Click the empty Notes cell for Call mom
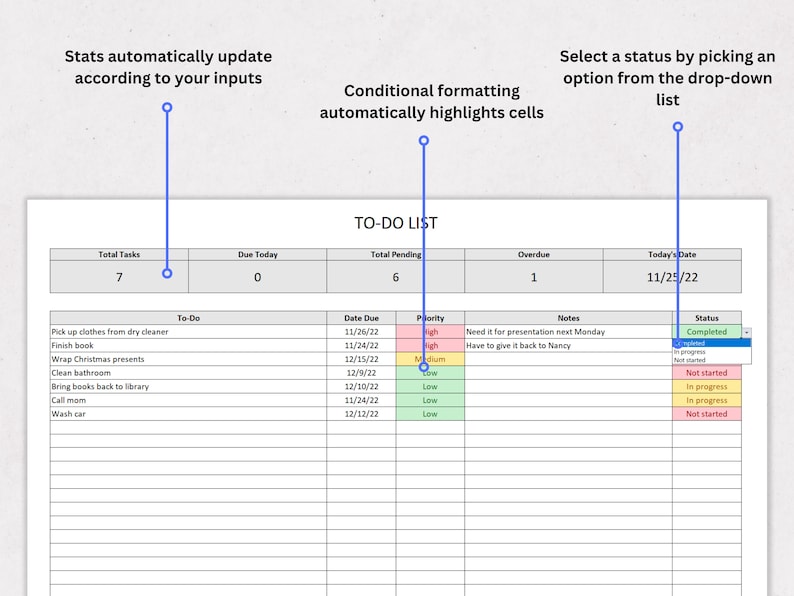Image resolution: width=794 pixels, height=596 pixels. 568,400
